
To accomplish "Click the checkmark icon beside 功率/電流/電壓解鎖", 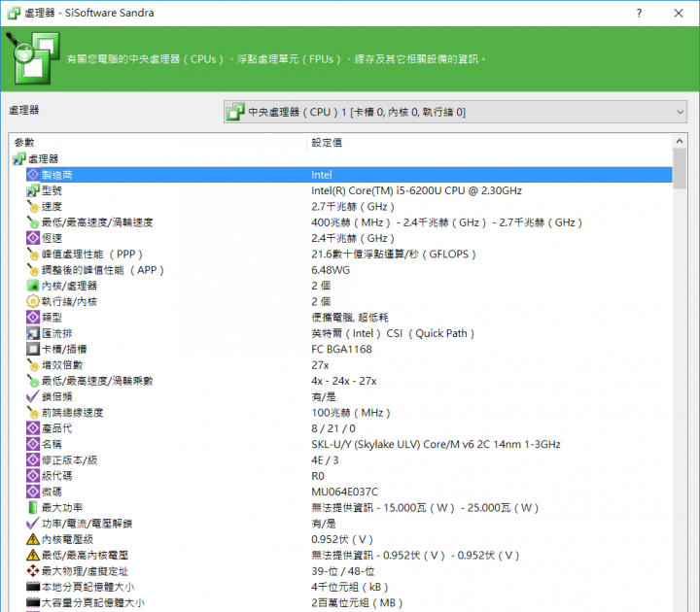I will (x=33, y=524).
